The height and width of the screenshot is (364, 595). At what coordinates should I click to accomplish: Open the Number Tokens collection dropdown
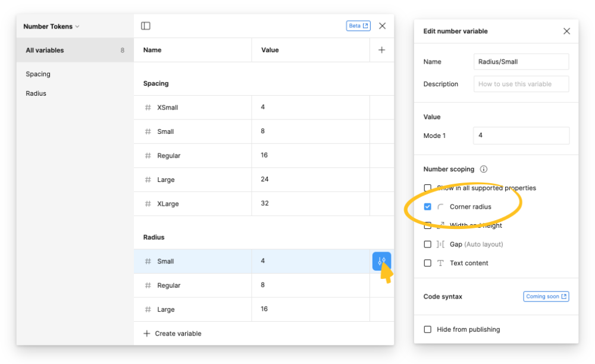tap(51, 26)
